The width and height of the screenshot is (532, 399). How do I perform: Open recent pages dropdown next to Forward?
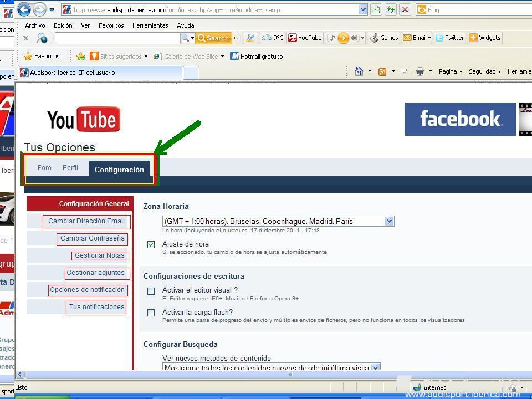tap(52, 10)
